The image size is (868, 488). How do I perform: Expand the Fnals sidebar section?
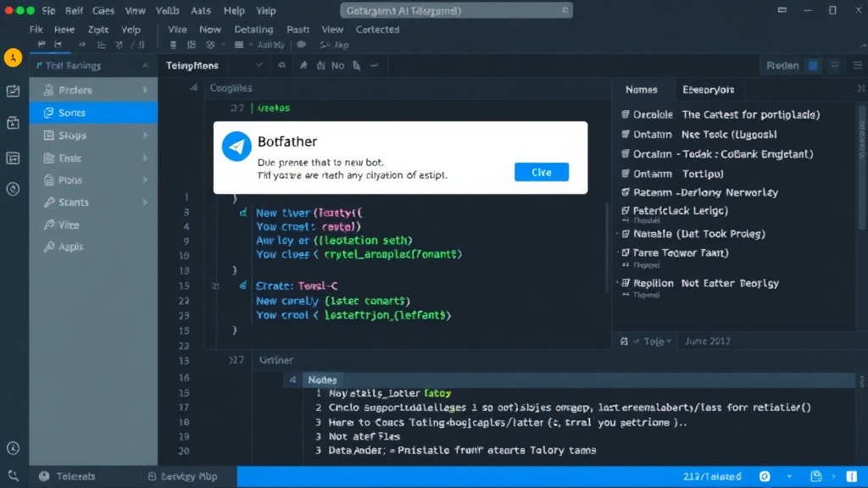pyautogui.click(x=145, y=158)
